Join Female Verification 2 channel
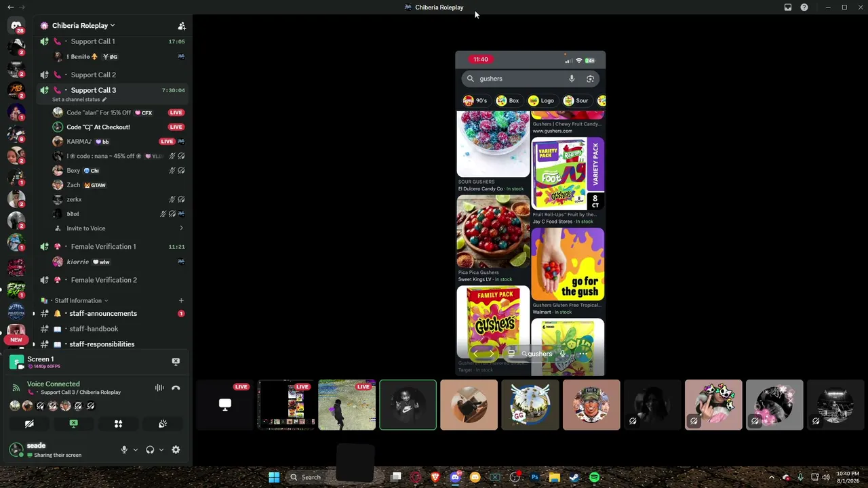This screenshot has height=488, width=868. coord(112,280)
